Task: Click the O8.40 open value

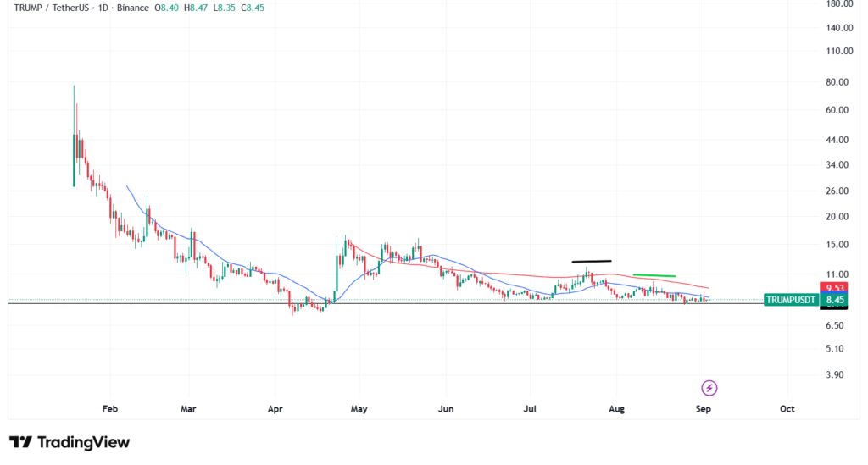Action: coord(166,8)
